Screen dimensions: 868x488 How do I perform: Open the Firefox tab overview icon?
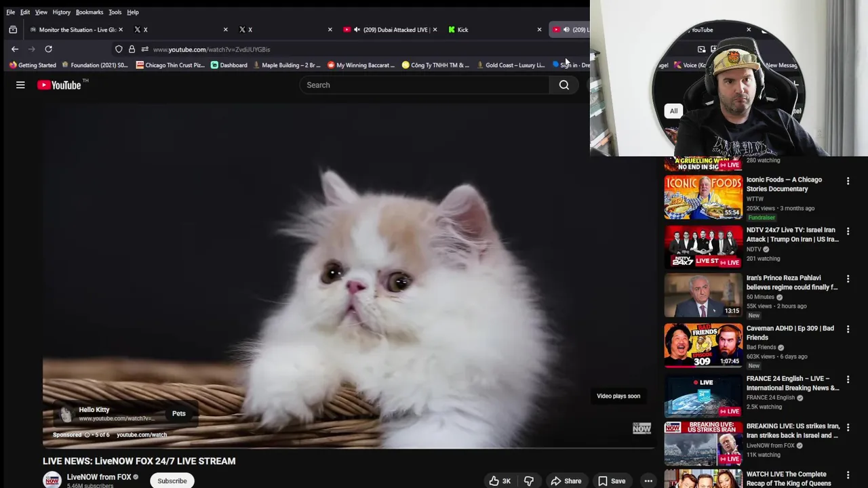pos(13,30)
